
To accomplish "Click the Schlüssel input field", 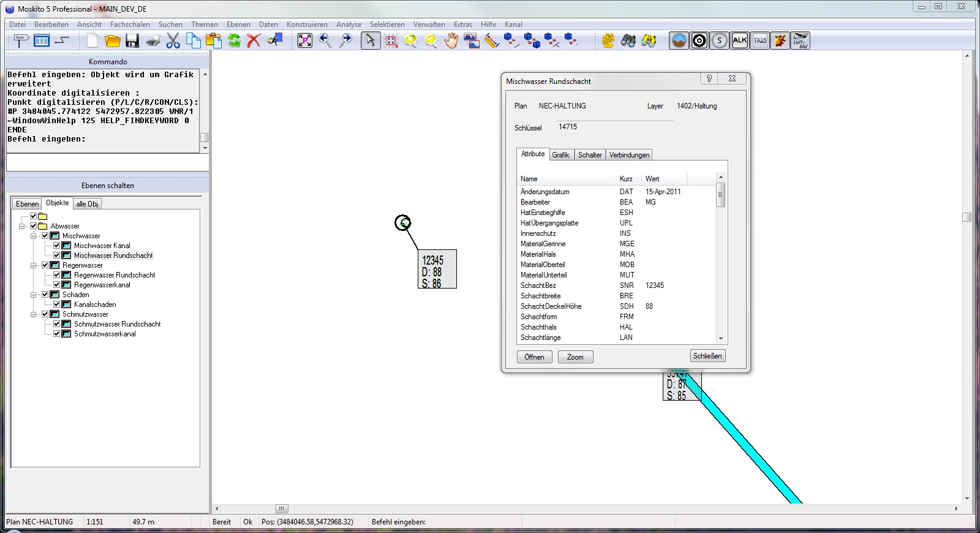I will pos(614,127).
